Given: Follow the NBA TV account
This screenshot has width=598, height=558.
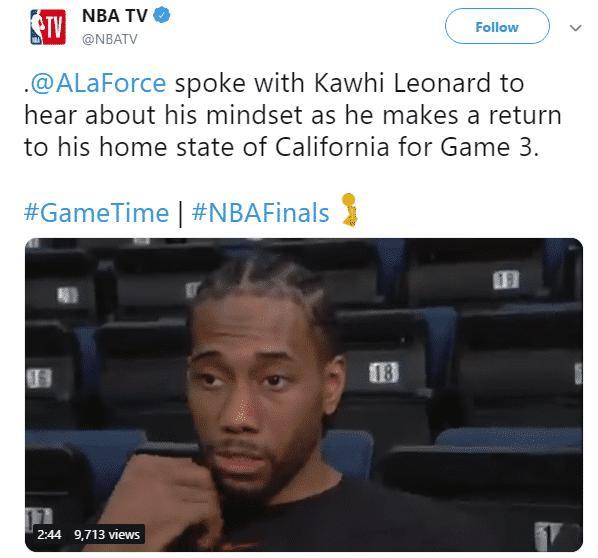Looking at the screenshot, I should (497, 26).
